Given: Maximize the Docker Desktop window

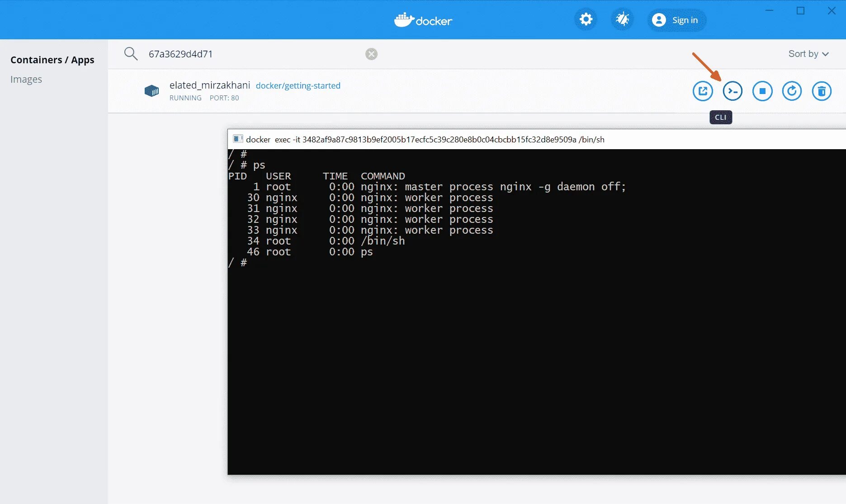Looking at the screenshot, I should (800, 10).
